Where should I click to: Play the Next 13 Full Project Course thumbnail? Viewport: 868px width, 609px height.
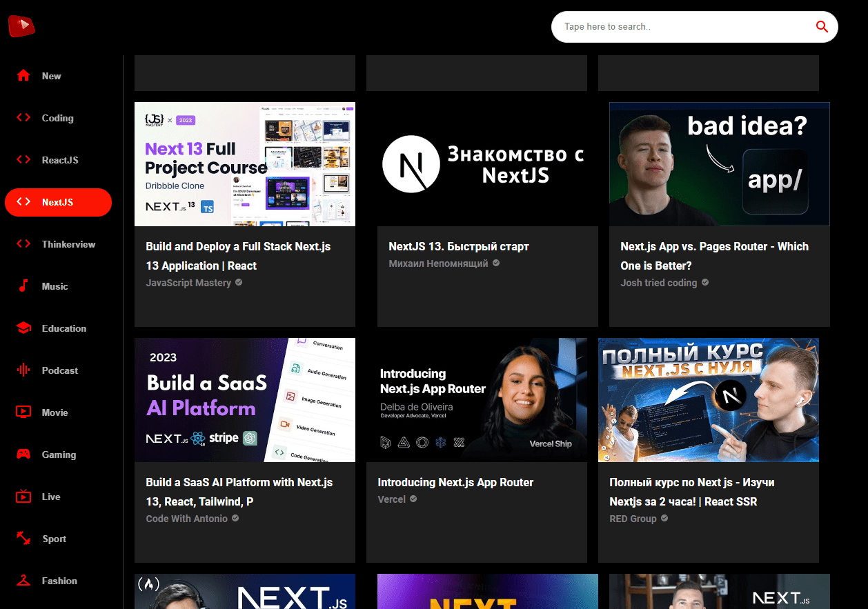tap(245, 164)
